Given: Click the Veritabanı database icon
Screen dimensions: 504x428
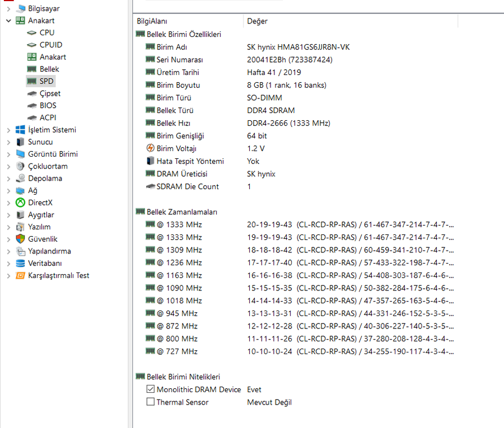Looking at the screenshot, I should tap(20, 264).
